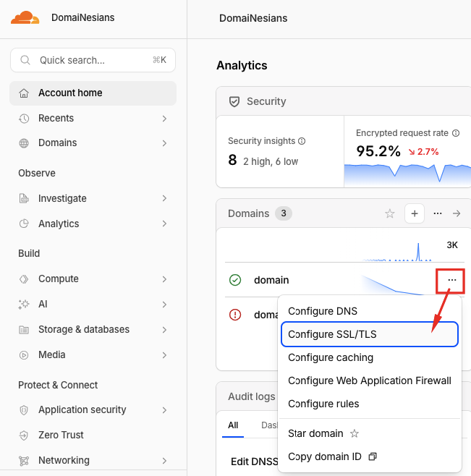Image resolution: width=471 pixels, height=476 pixels.
Task: Click the Media play icon
Action: coord(24,355)
